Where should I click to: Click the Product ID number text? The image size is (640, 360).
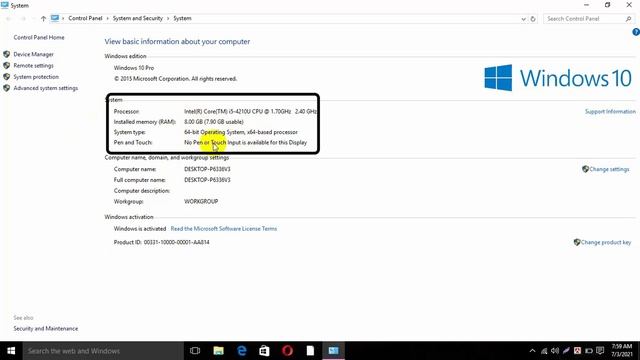click(x=176, y=242)
